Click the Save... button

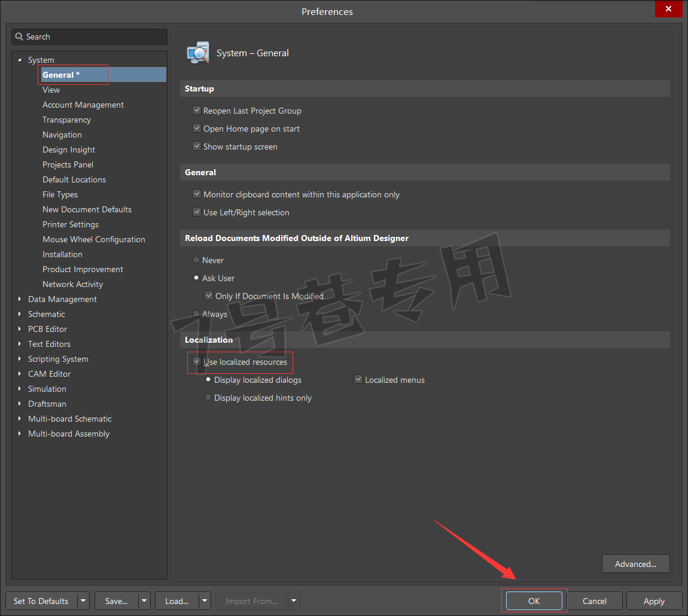[116, 600]
